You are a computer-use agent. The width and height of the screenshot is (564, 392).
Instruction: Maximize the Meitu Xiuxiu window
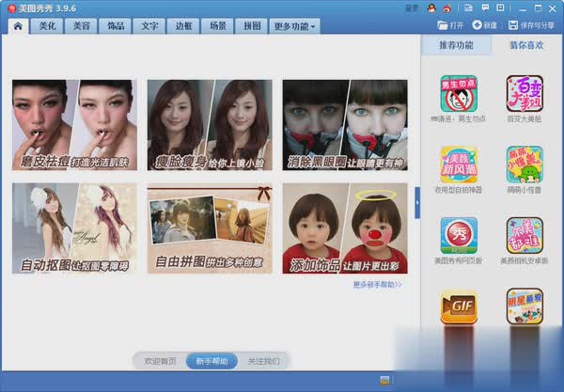click(538, 8)
